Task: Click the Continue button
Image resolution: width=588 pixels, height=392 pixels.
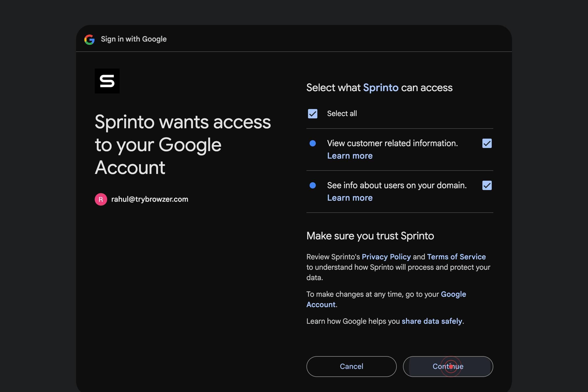Action: coord(448,367)
